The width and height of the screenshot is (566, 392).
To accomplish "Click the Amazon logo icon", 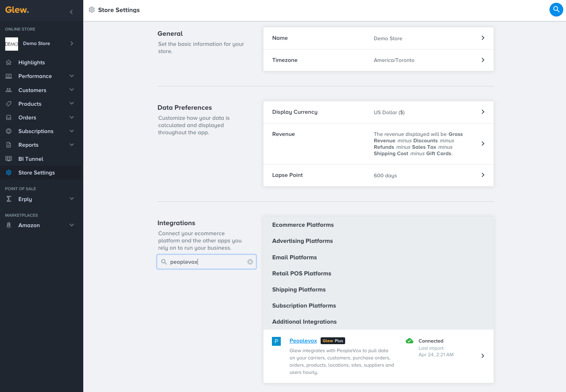I will click(x=9, y=225).
